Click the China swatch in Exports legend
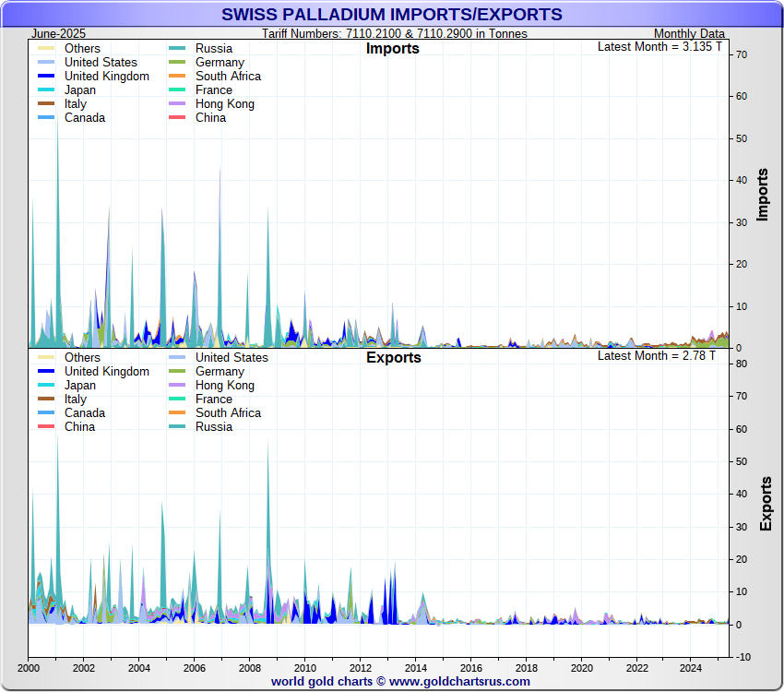This screenshot has width=784, height=692. click(x=48, y=427)
